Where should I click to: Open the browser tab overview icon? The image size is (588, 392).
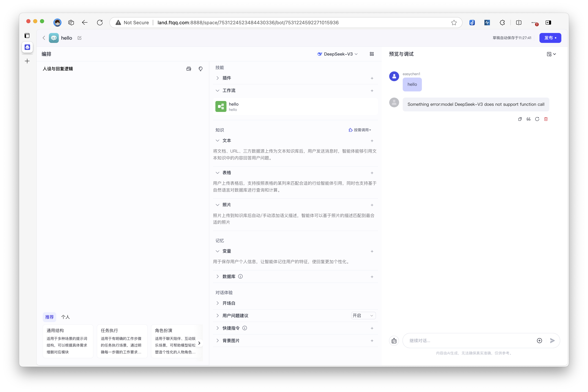[x=71, y=23]
